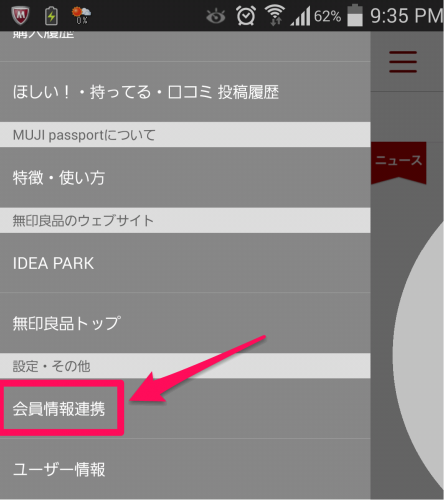Tap the 62% battery indicator
The image size is (444, 500).
(x=339, y=16)
